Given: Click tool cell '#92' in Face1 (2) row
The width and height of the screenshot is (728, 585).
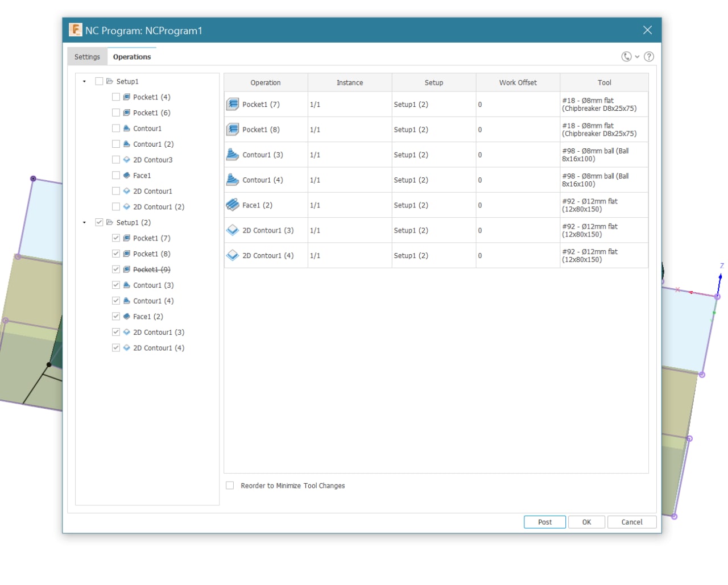Looking at the screenshot, I should point(604,205).
